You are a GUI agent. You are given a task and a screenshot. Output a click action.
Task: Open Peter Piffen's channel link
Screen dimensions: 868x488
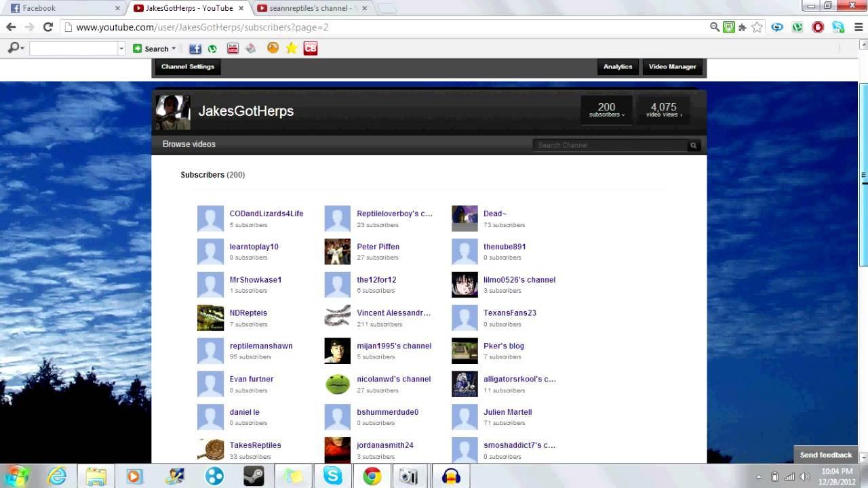[x=378, y=247]
